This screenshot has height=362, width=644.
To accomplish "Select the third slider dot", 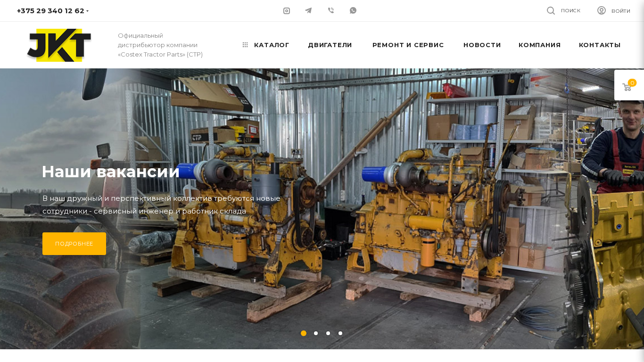I will 328,333.
